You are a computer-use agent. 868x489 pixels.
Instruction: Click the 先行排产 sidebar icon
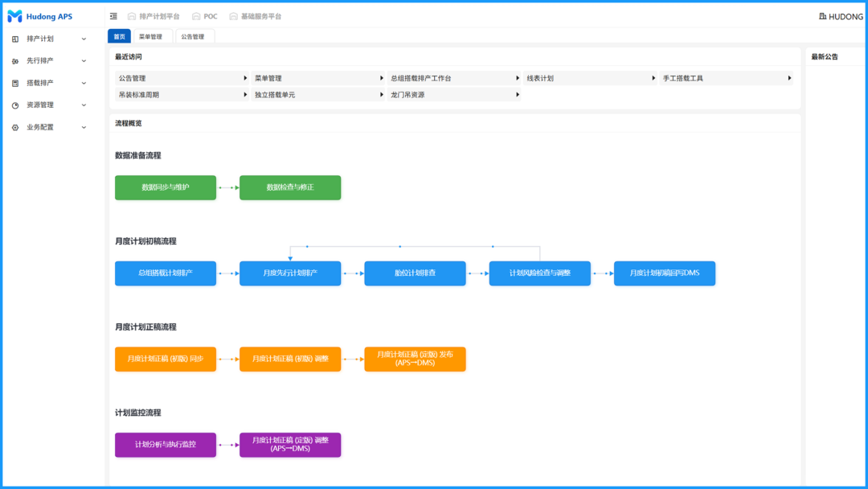(15, 61)
